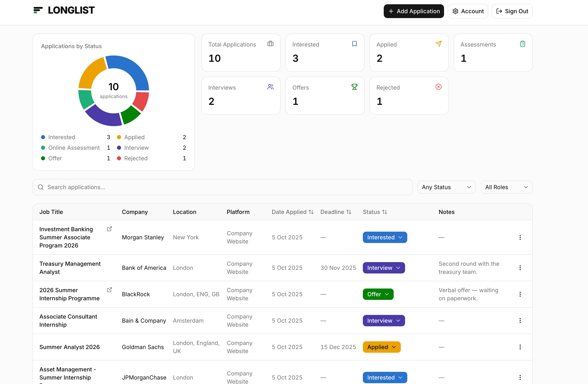Change BlackRock Offer status dropdown

pyautogui.click(x=378, y=294)
